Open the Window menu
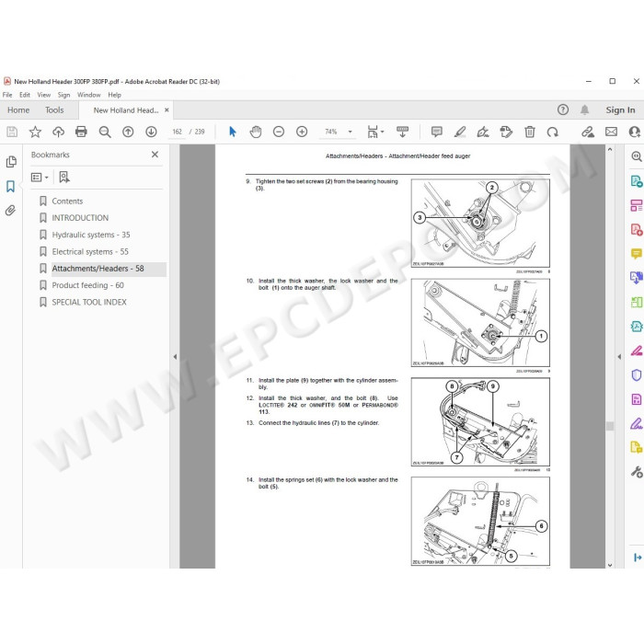This screenshot has height=644, width=644. point(88,95)
